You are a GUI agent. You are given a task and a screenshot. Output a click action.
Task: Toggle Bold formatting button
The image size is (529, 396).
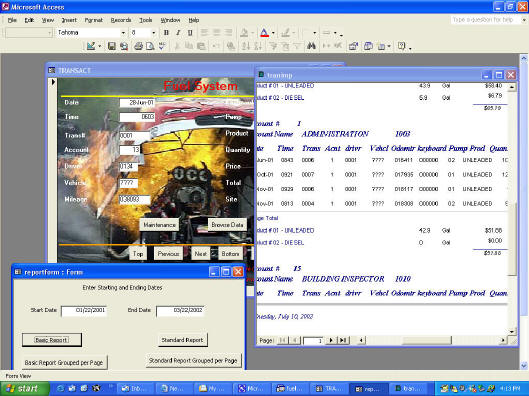[x=166, y=33]
